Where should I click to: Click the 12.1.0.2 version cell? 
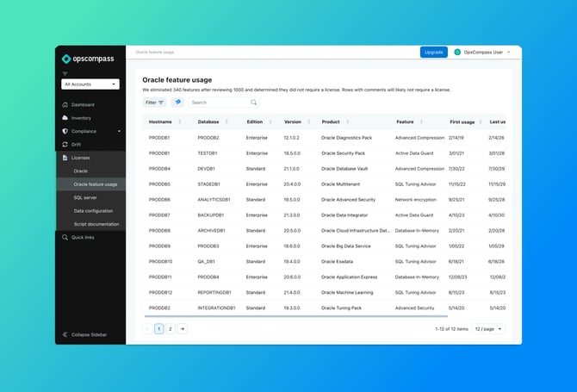291,138
